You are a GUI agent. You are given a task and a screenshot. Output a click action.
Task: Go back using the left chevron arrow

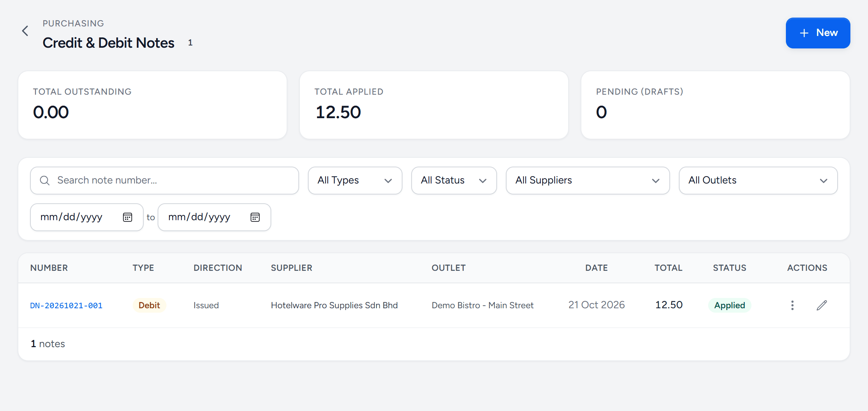tap(25, 31)
